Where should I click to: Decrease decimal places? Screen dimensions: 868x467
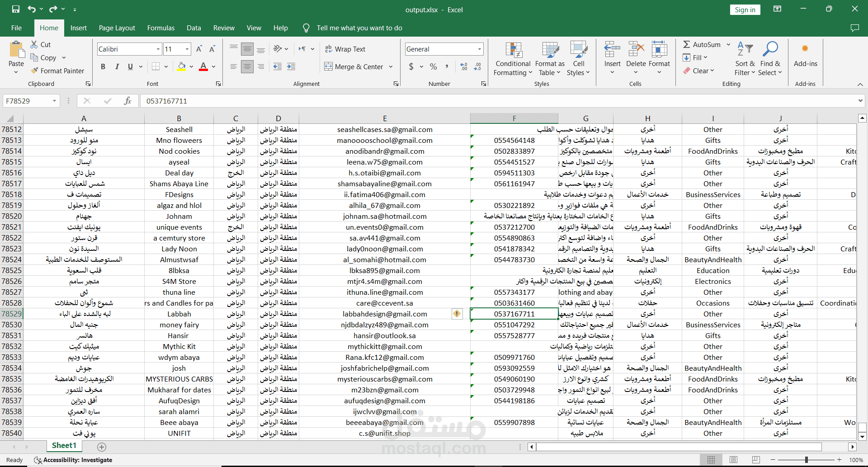point(477,66)
